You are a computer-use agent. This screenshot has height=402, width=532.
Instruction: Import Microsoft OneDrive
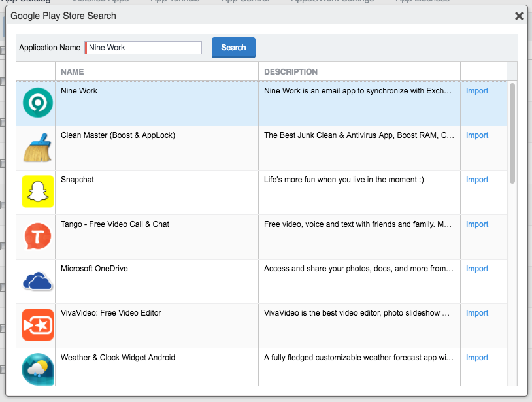click(x=476, y=268)
